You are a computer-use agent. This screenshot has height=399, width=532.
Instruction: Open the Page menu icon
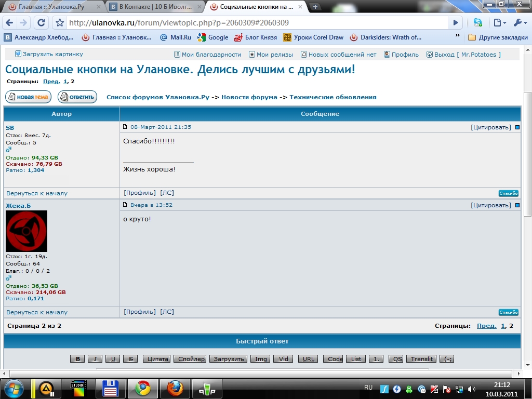point(500,23)
